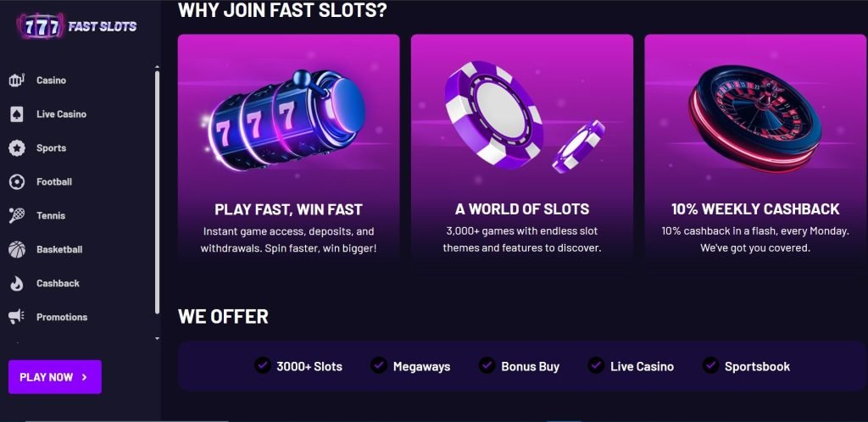Select the Basketball icon in sidebar

(x=16, y=250)
